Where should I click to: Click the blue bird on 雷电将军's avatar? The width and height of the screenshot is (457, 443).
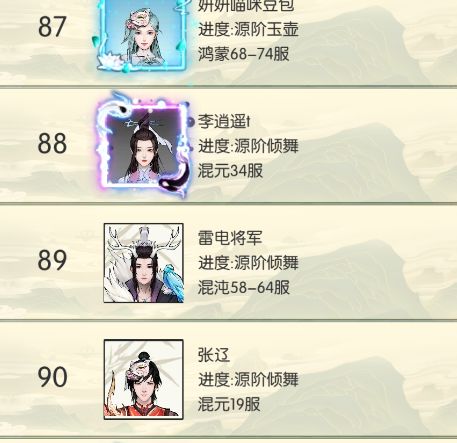(173, 281)
